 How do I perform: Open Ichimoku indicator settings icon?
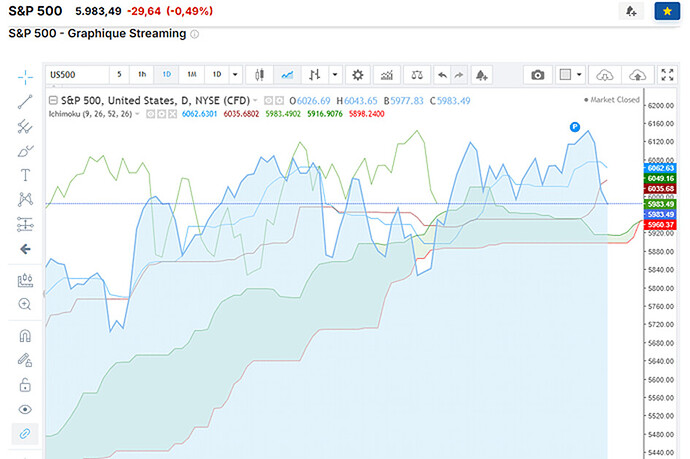point(161,114)
